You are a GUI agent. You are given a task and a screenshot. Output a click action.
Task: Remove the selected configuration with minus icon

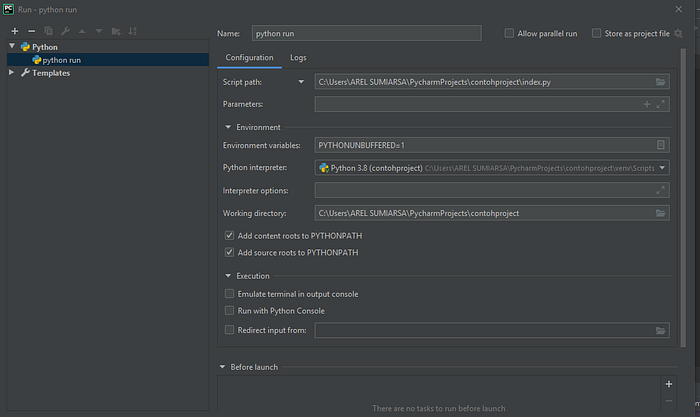pos(31,31)
